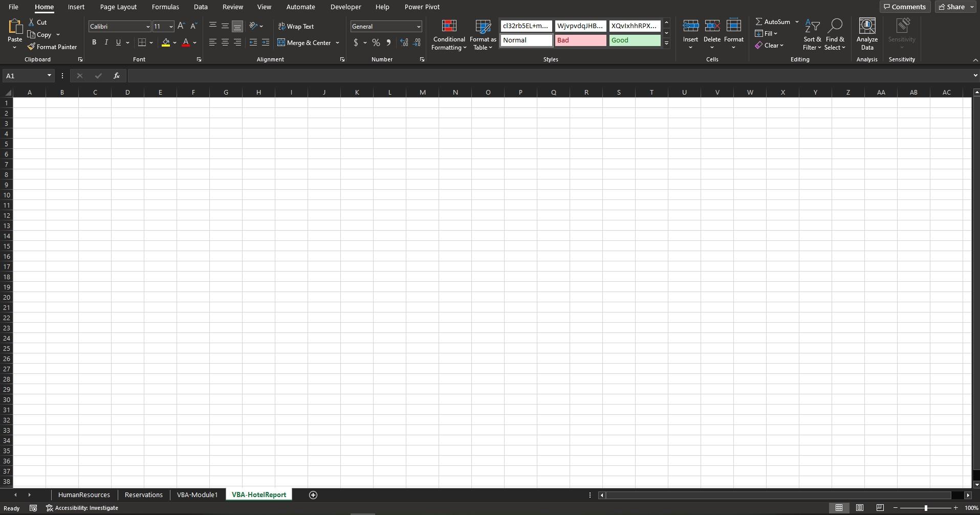Click the zoom slider handle

click(x=926, y=508)
